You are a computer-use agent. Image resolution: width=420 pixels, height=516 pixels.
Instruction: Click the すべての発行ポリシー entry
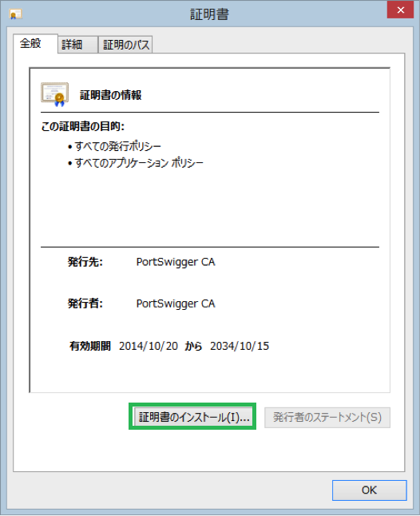point(117,146)
